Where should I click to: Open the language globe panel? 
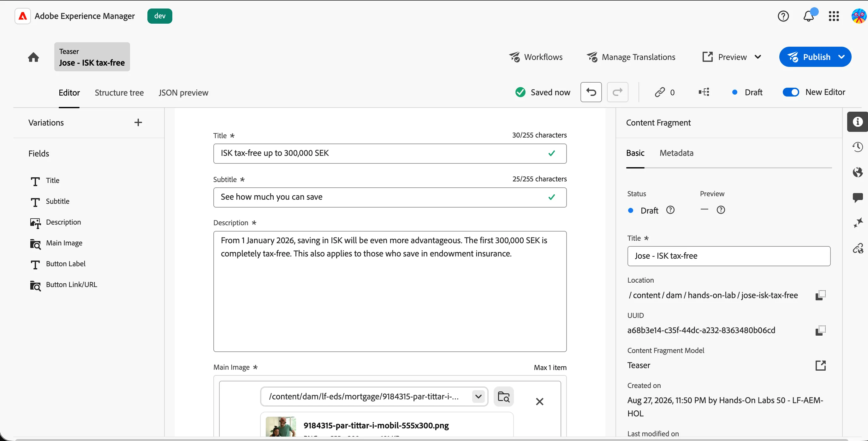(x=858, y=172)
